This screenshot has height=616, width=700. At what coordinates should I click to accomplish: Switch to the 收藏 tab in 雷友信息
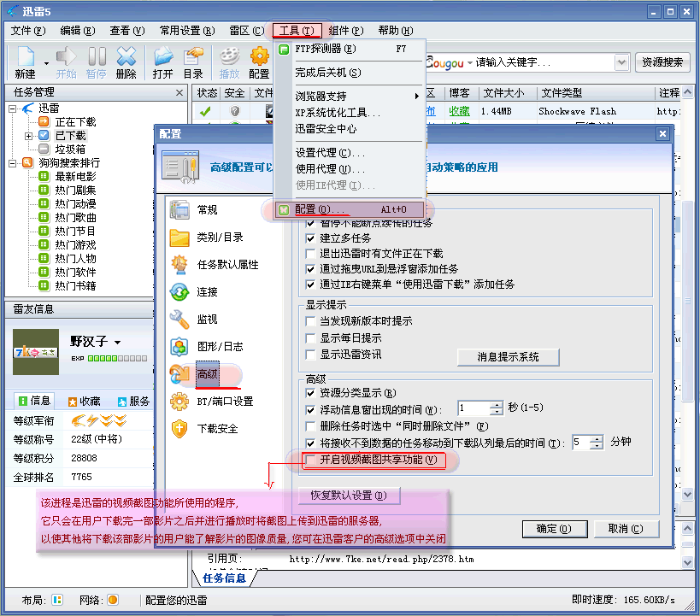click(x=85, y=402)
